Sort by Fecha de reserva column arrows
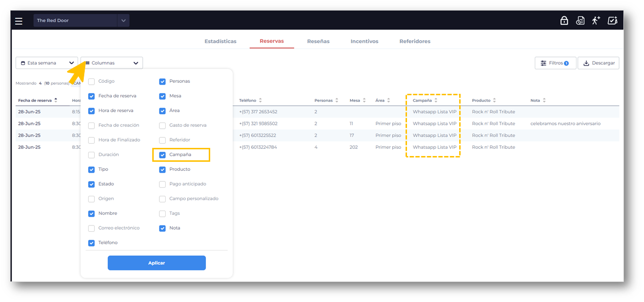 tap(56, 101)
